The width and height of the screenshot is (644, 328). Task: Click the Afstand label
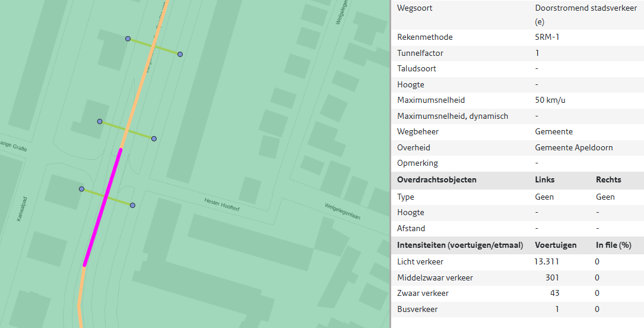coord(411,229)
